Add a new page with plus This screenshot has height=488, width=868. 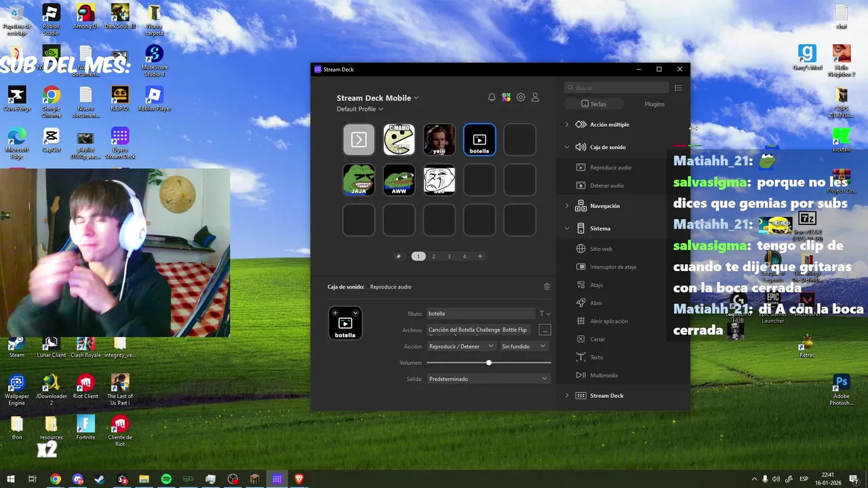pyautogui.click(x=480, y=256)
